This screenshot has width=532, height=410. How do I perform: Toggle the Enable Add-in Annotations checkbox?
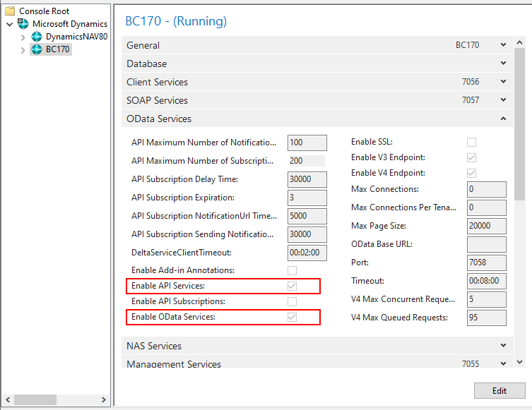click(x=292, y=271)
